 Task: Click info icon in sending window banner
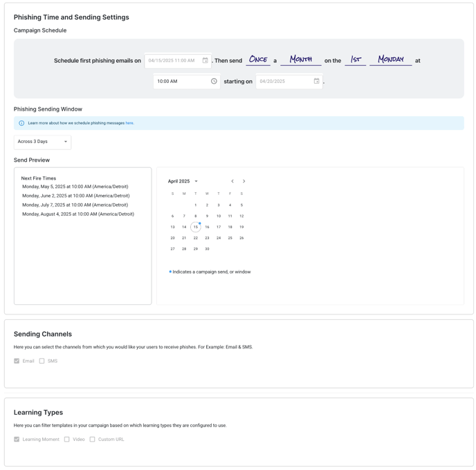pos(21,123)
